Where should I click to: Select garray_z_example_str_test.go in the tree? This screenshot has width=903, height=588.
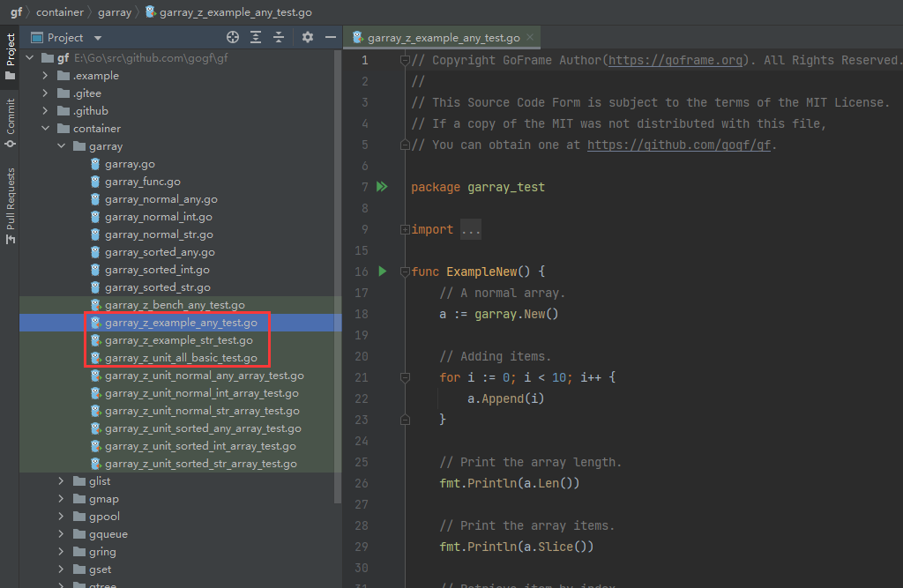[x=178, y=340]
